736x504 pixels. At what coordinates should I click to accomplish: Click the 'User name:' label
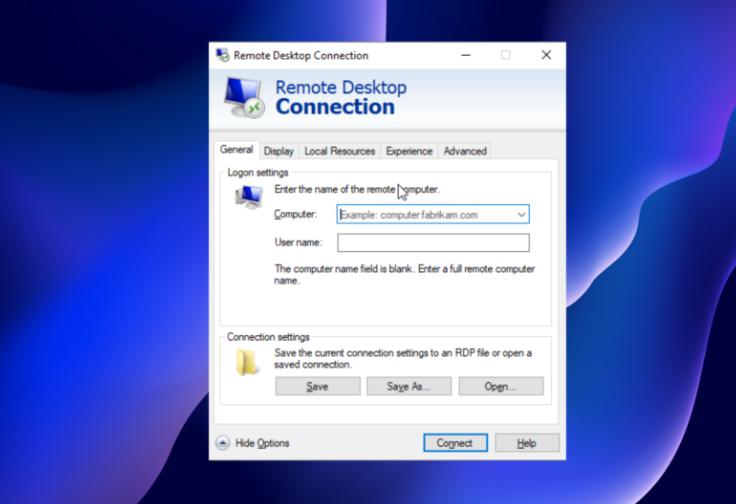click(x=298, y=242)
